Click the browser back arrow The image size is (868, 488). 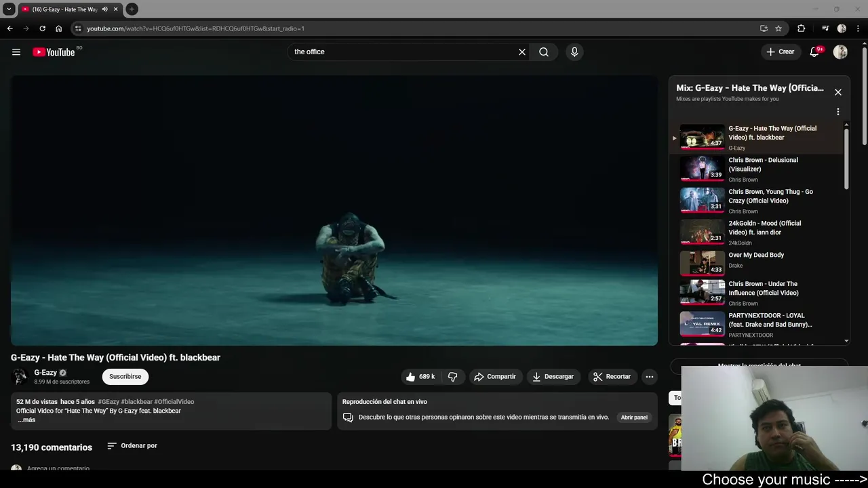[9, 28]
